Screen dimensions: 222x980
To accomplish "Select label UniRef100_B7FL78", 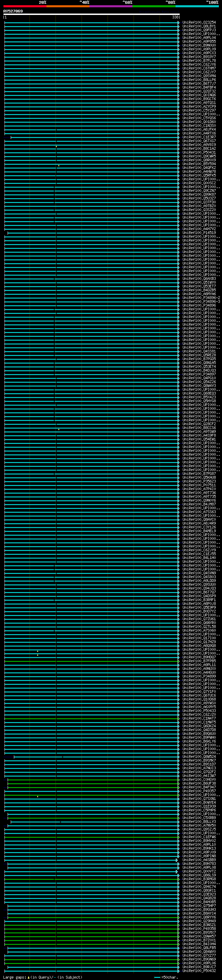I will pyautogui.click(x=199, y=61).
